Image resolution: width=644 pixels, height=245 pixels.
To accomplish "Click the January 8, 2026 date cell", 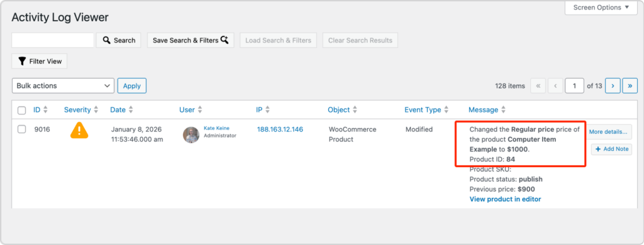I will click(136, 134).
